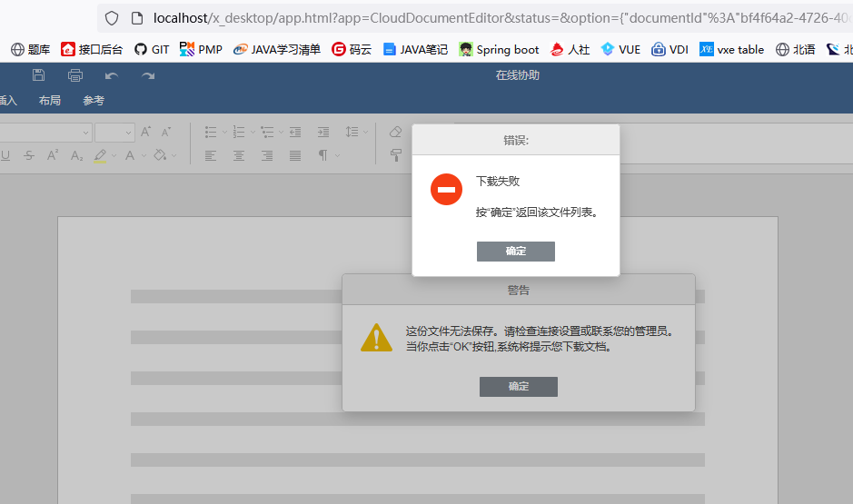853x504 pixels.
Task: Increase font size
Action: coord(145,132)
